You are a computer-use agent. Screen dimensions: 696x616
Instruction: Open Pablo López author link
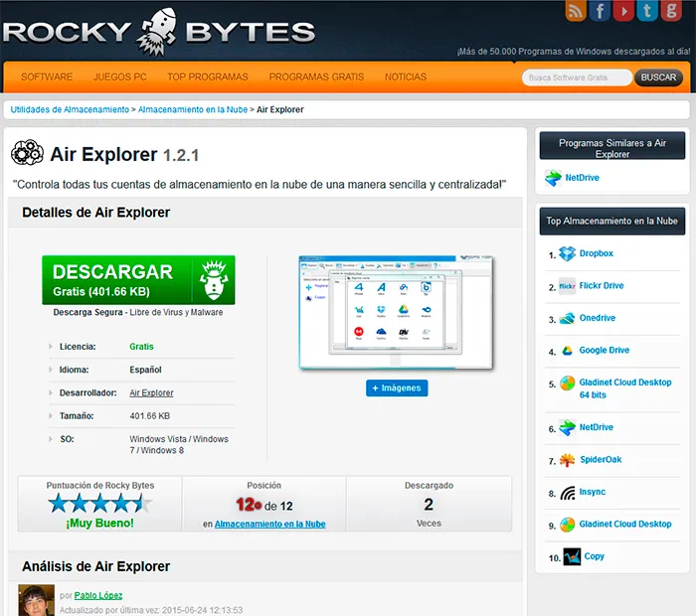click(x=98, y=595)
